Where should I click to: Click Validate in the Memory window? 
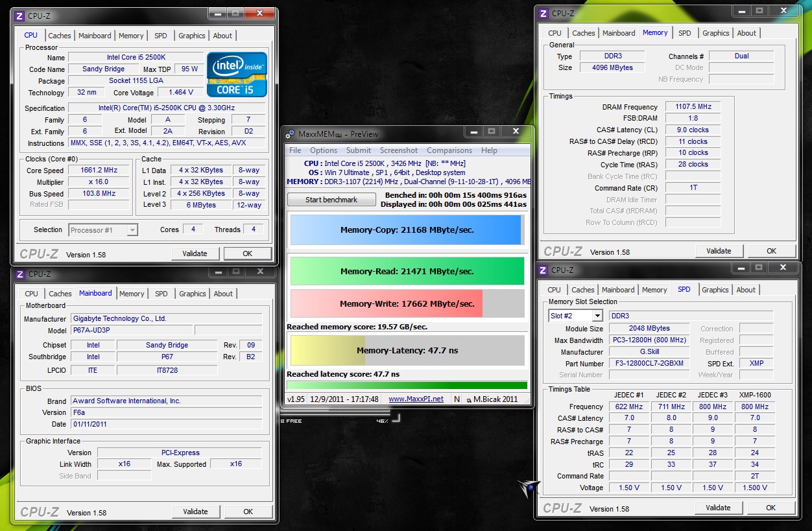pos(719,251)
